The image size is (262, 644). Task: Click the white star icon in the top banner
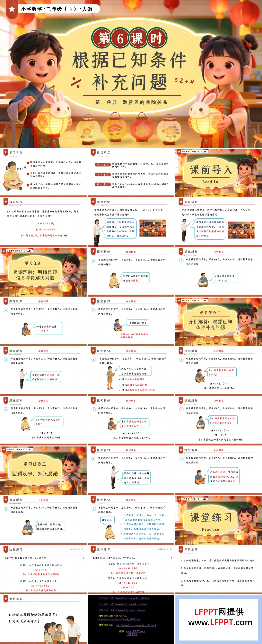[x=12, y=9]
